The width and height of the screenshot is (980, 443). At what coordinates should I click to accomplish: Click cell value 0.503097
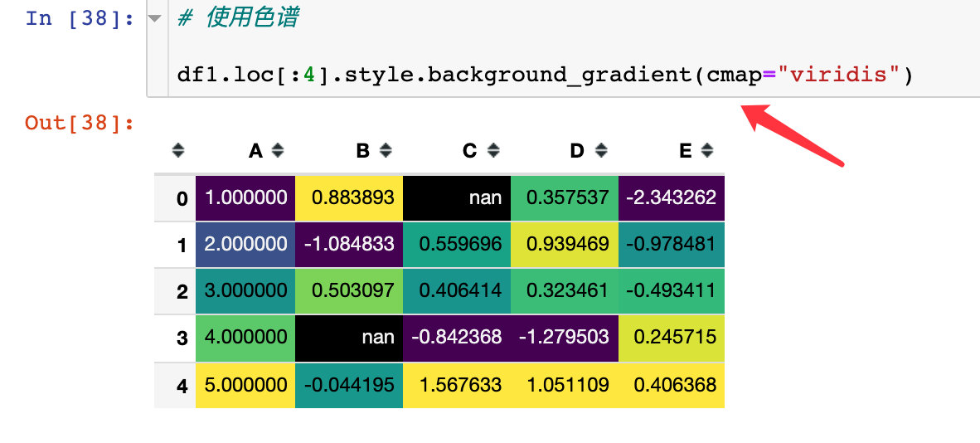[x=349, y=291]
